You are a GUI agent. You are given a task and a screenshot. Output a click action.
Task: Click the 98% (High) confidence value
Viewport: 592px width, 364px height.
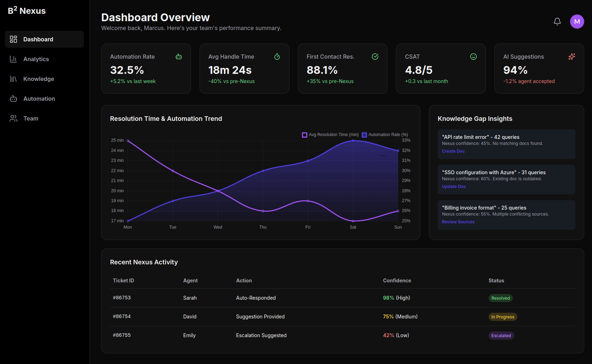[x=396, y=298]
